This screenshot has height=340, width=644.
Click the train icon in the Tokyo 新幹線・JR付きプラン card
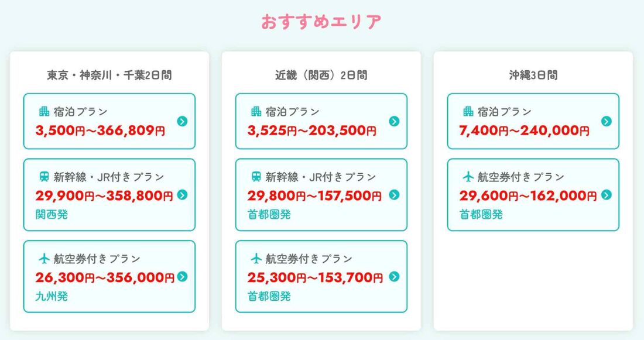[x=44, y=177]
